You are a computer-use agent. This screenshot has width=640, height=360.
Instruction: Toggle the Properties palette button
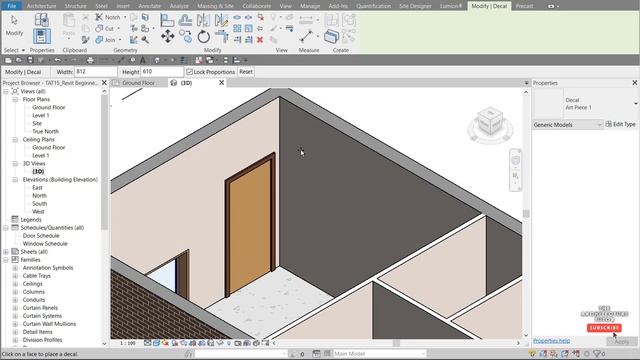click(x=41, y=36)
